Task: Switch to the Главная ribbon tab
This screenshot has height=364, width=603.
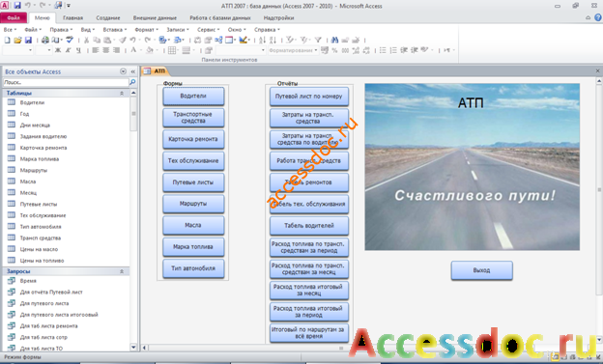Action: pyautogui.click(x=72, y=17)
